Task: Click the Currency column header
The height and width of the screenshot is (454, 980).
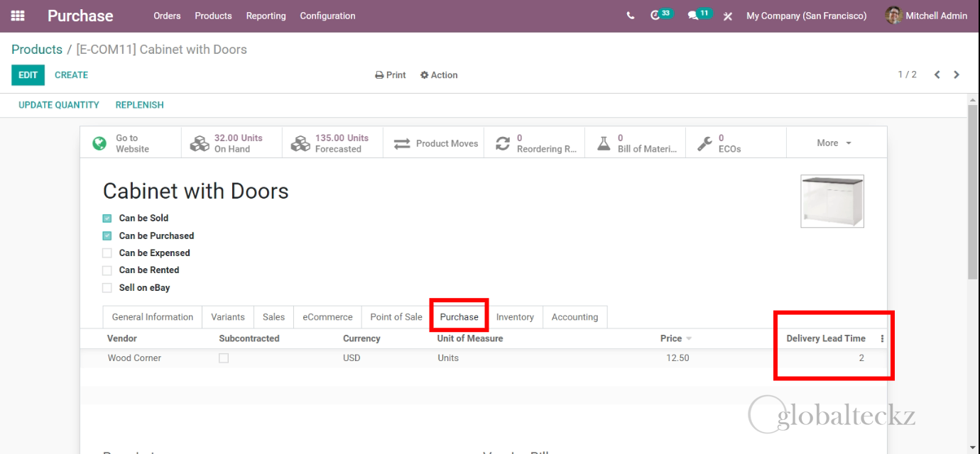Action: (361, 338)
